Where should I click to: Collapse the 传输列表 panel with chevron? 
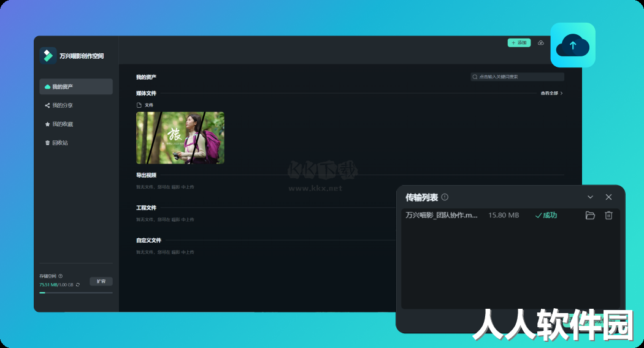(x=590, y=197)
